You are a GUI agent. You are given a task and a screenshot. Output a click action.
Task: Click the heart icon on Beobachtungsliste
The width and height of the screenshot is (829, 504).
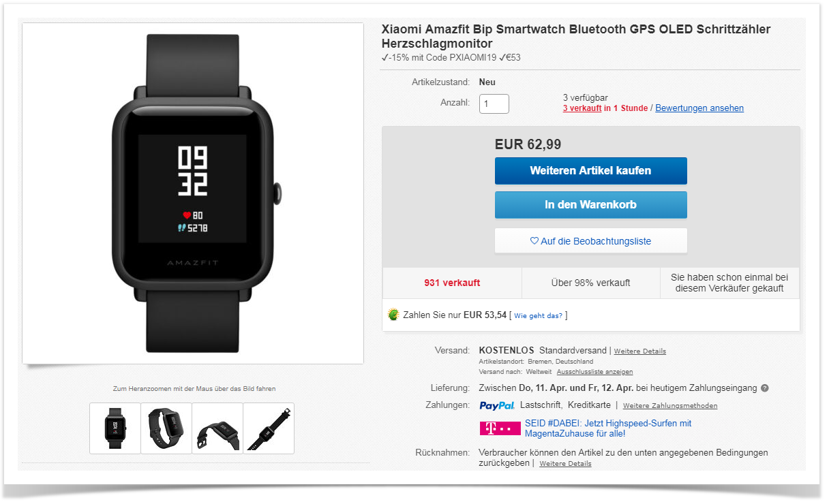pyautogui.click(x=534, y=241)
